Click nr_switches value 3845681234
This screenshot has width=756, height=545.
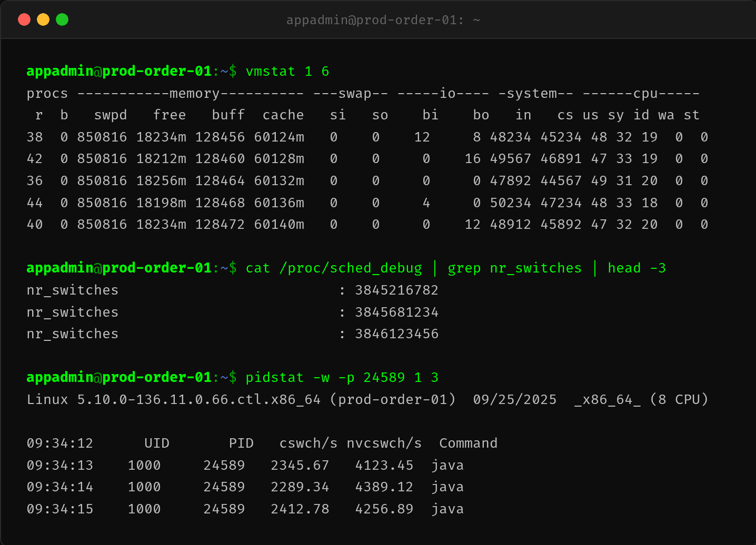(397, 312)
